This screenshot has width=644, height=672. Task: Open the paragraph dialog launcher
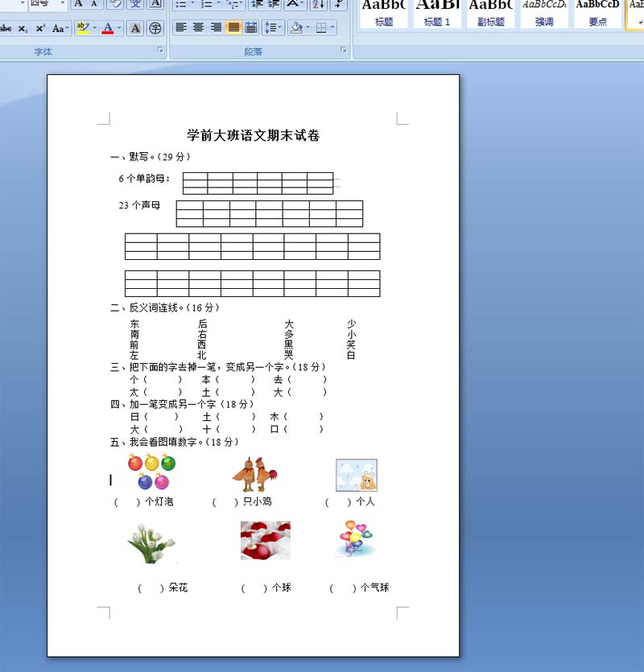pos(344,50)
